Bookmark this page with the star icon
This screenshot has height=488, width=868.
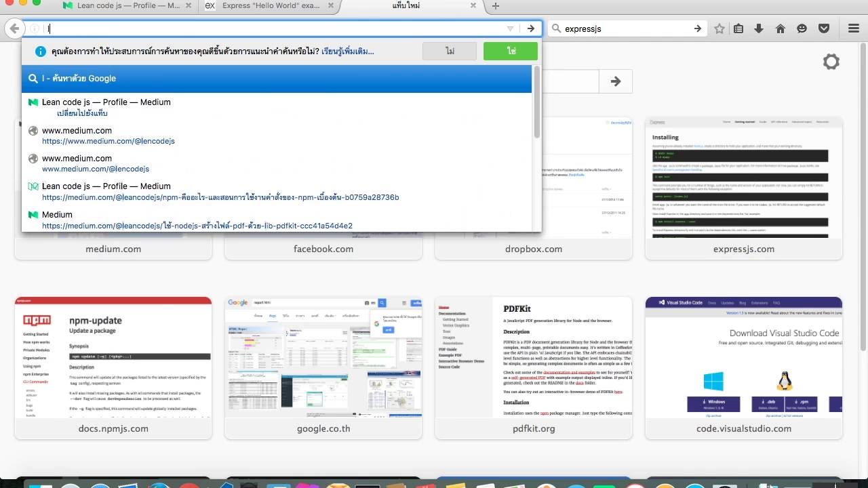click(719, 28)
